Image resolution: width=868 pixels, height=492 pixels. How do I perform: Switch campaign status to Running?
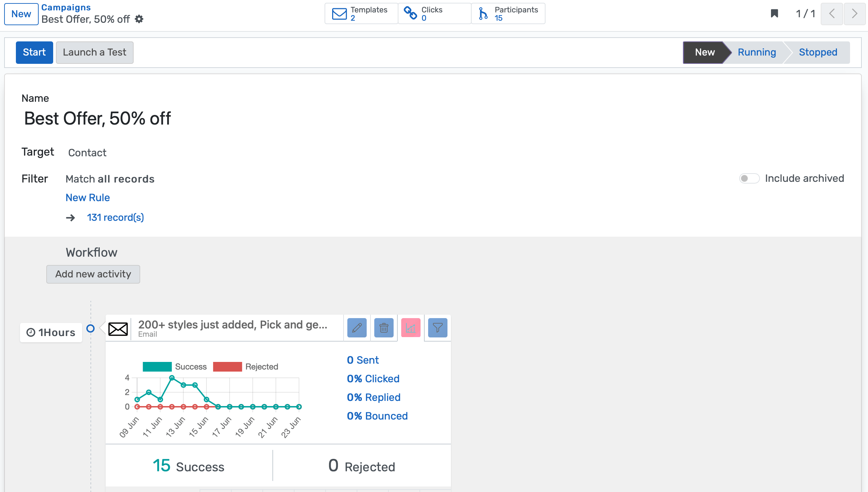pyautogui.click(x=756, y=52)
